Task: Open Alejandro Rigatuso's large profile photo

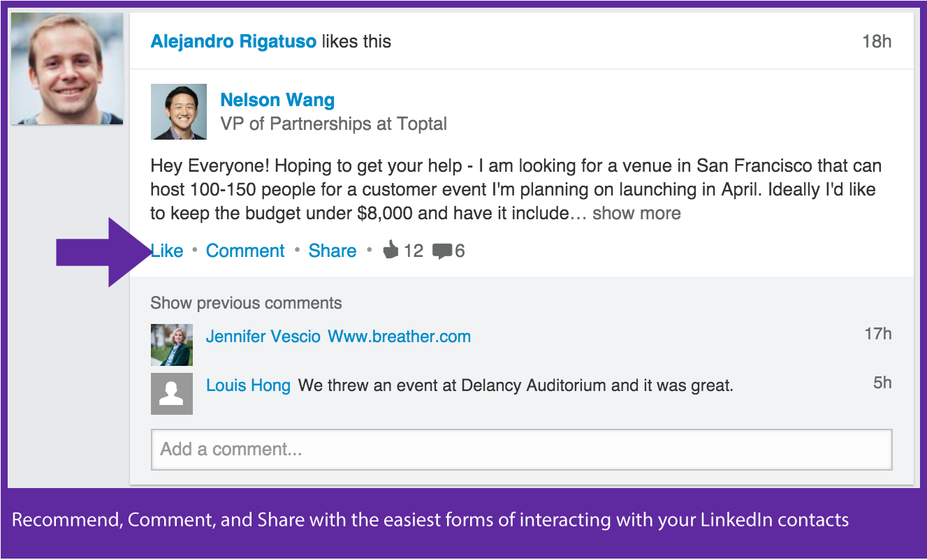Action: (x=67, y=68)
